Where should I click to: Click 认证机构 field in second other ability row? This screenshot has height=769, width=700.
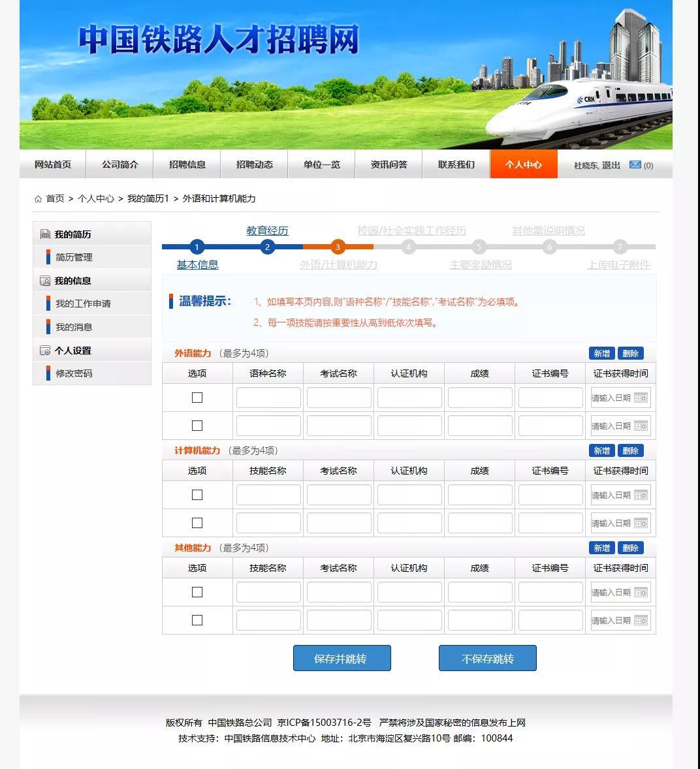coord(409,620)
